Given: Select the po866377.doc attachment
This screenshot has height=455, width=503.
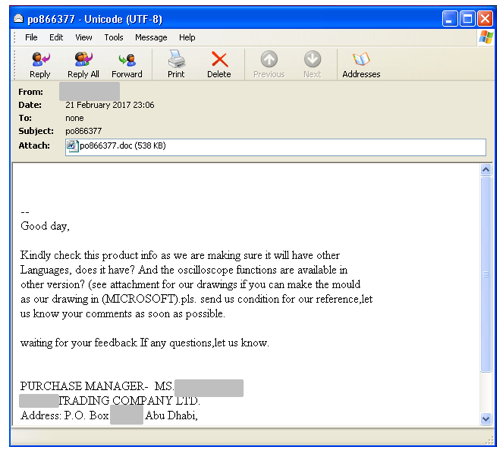Looking at the screenshot, I should (x=116, y=146).
